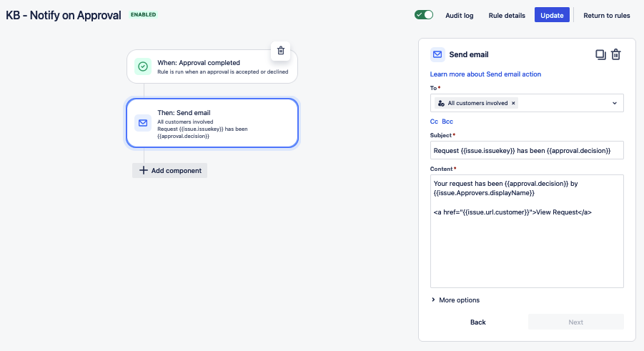Click the envelope icon in Send email step

pos(142,122)
